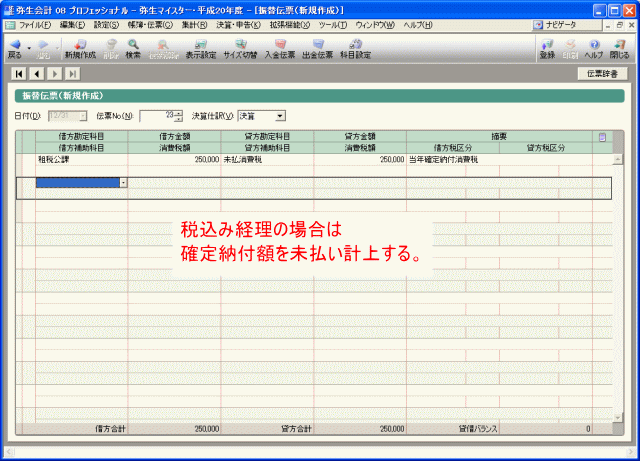The image size is (640, 461).
Task: Open the 設定(S) menu
Action: click(106, 25)
